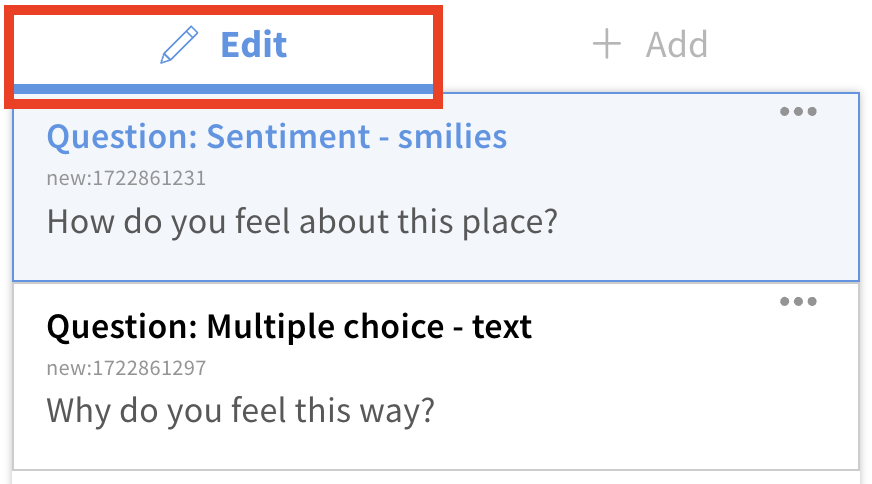Image resolution: width=872 pixels, height=484 pixels.
Task: Open three-dot menu for Sentiment smilies question
Action: click(x=798, y=112)
